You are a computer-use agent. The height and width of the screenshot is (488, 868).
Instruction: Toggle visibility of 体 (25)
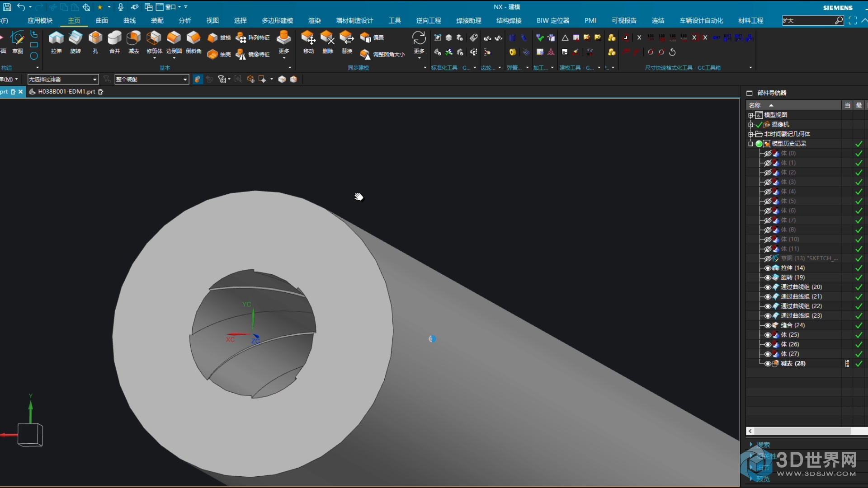(768, 335)
